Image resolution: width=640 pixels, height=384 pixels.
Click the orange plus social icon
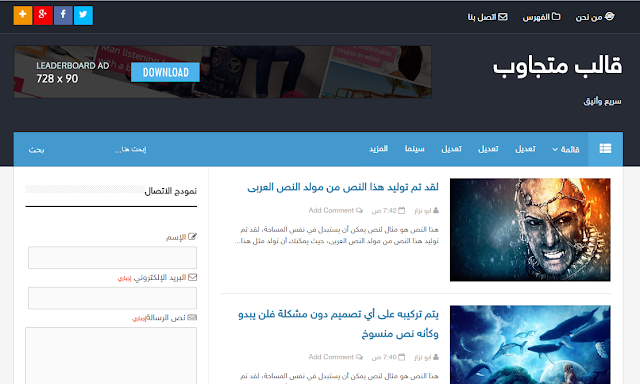[23, 16]
